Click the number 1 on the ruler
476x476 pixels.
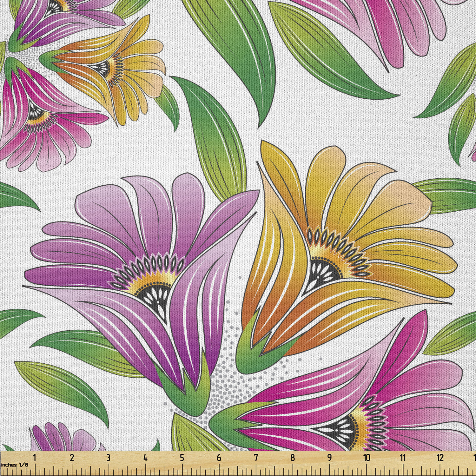click(x=34, y=458)
